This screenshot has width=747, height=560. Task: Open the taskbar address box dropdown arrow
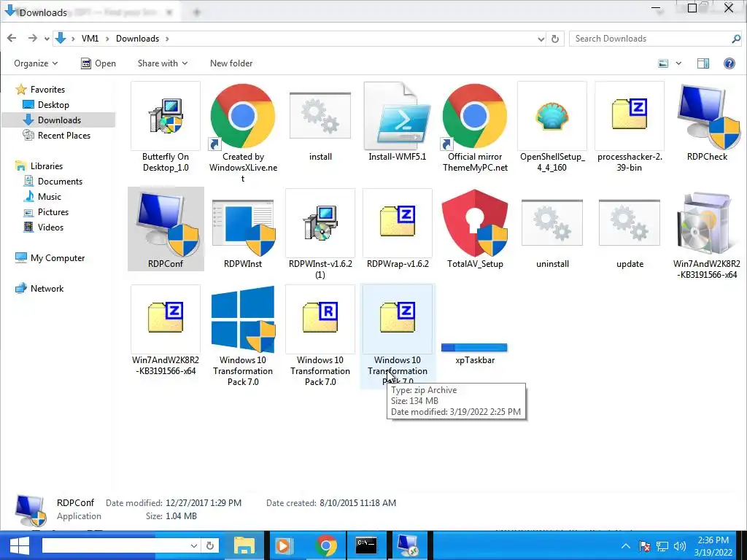[x=194, y=545]
